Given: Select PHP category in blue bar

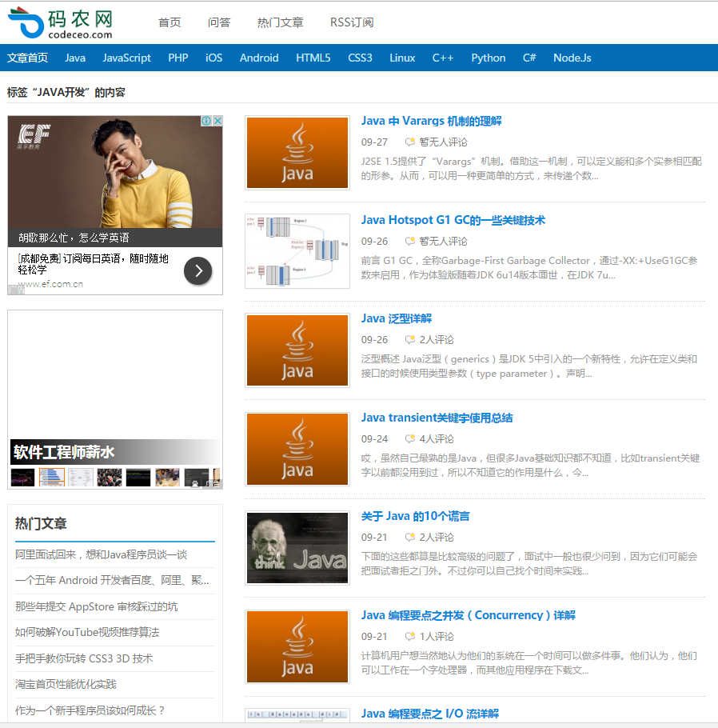Looking at the screenshot, I should click(x=178, y=58).
